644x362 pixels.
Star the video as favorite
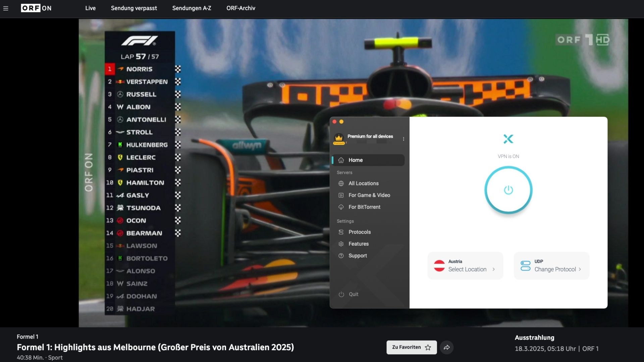pyautogui.click(x=428, y=348)
